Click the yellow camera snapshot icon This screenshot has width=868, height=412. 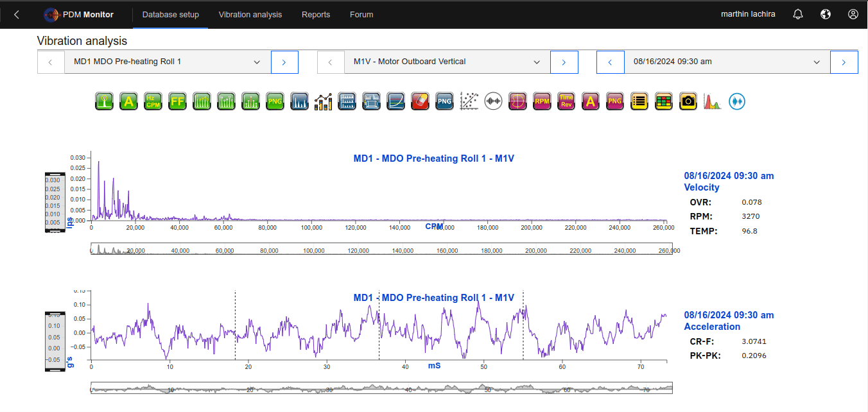pyautogui.click(x=688, y=101)
